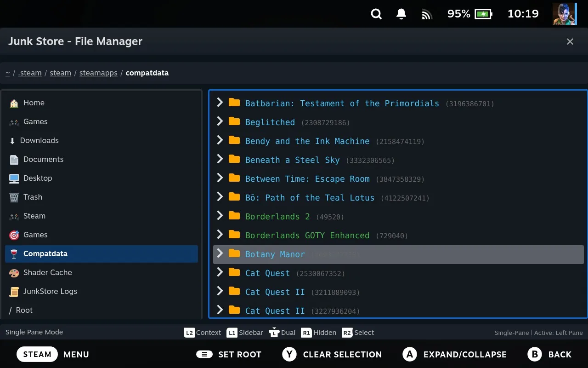Screen dimensions: 588x368
Task: Open Root in the sidebar
Action: point(102,310)
